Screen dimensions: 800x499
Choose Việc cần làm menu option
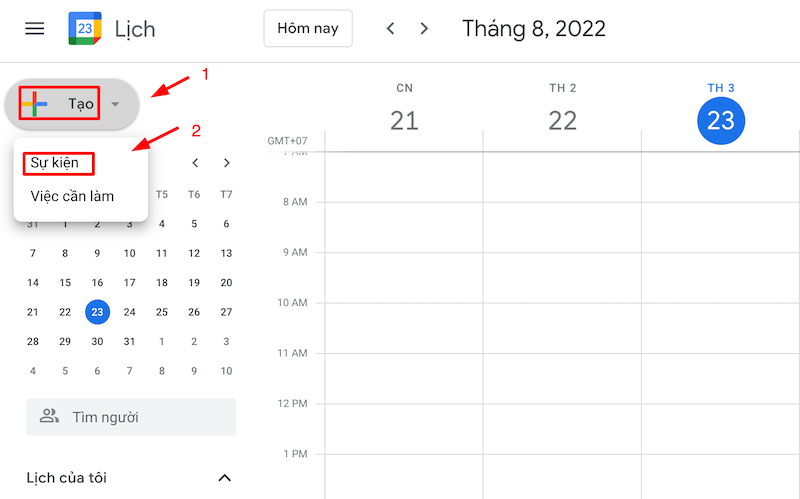click(x=72, y=196)
